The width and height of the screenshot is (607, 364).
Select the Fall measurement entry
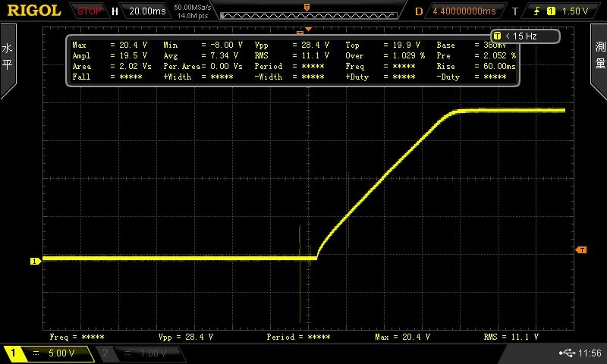tap(107, 77)
